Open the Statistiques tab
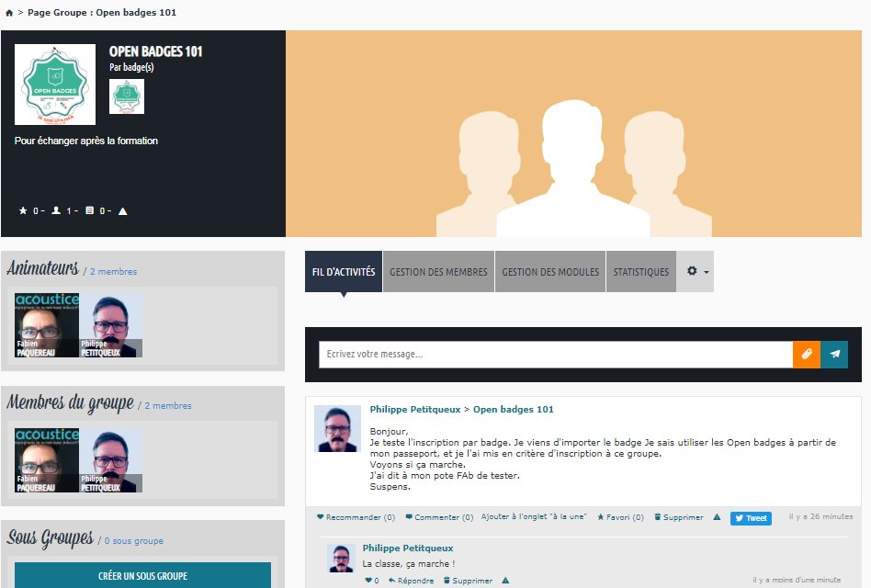The width and height of the screenshot is (871, 588). [x=641, y=272]
